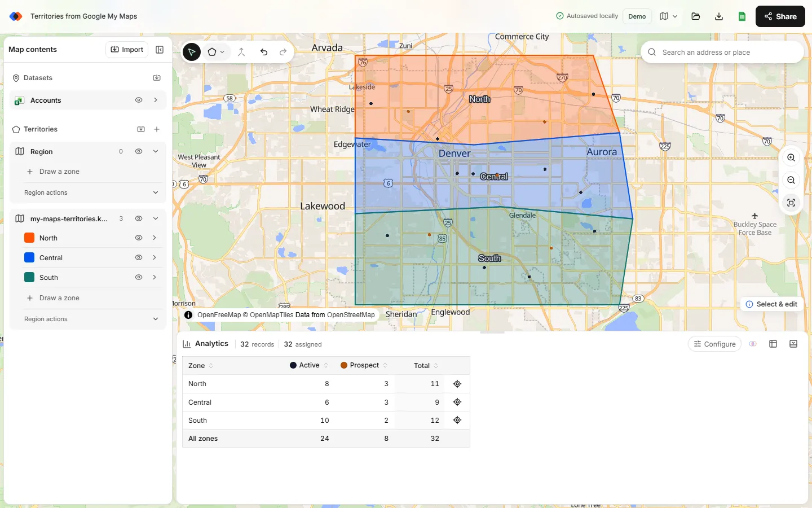812x508 pixels.
Task: Click the Demo button
Action: [637, 16]
